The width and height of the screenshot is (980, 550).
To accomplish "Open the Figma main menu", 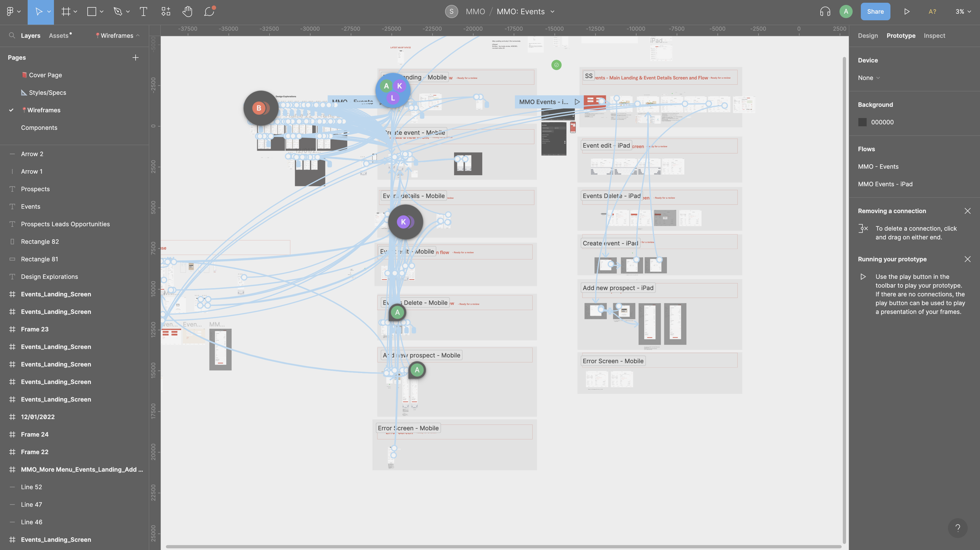I will (10, 12).
